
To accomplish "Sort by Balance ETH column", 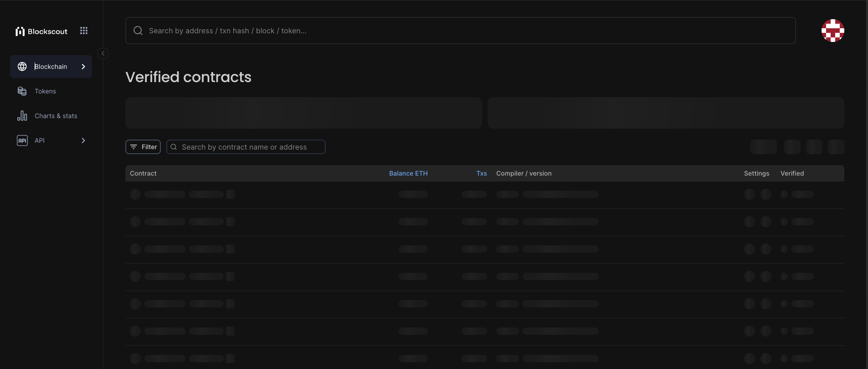I will tap(408, 173).
